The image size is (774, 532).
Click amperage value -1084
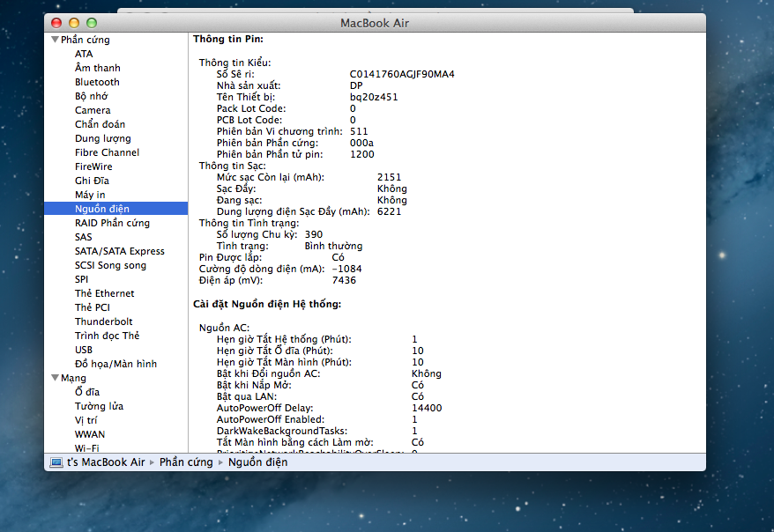347,269
